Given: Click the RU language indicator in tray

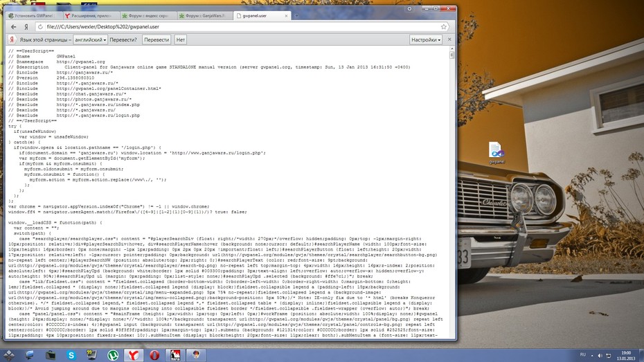Looking at the screenshot, I should [x=583, y=354].
